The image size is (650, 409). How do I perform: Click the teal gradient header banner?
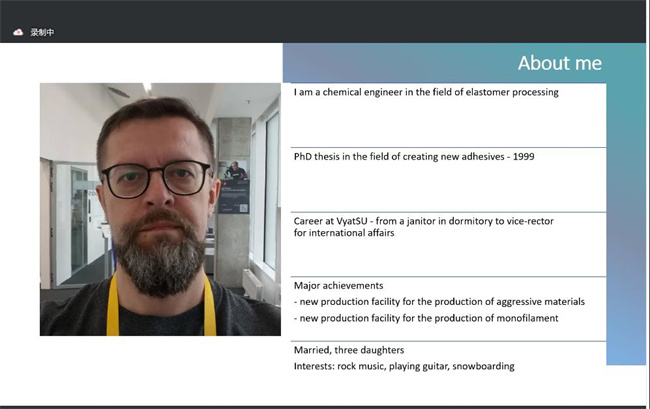tap(400, 63)
